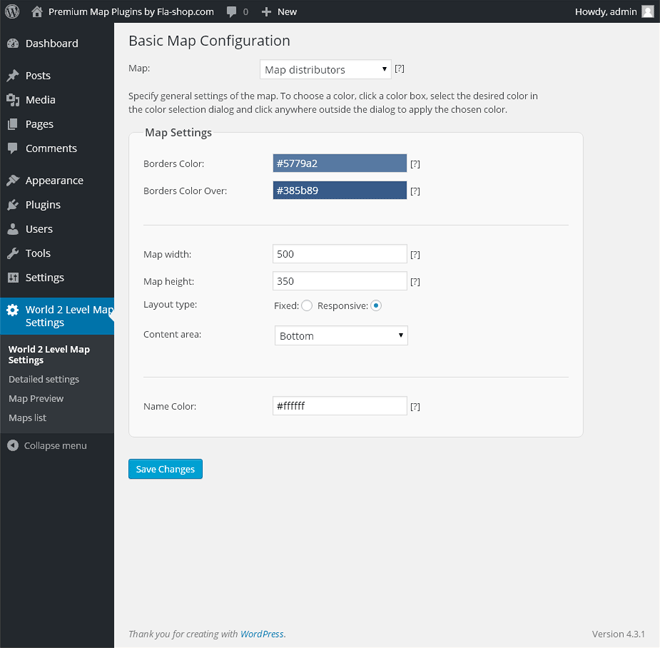Click Collapse menu text

point(55,446)
